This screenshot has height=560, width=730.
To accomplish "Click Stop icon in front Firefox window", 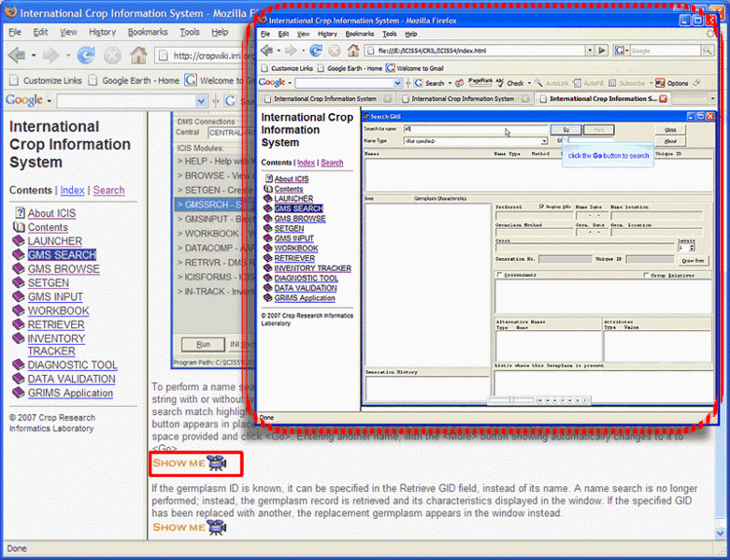I will 335,50.
